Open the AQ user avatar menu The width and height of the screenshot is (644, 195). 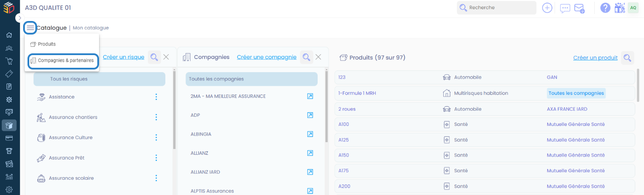[x=633, y=8]
